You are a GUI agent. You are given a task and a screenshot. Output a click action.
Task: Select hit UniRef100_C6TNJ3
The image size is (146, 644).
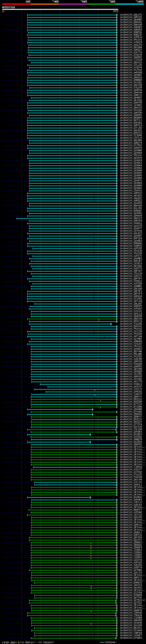131,263
